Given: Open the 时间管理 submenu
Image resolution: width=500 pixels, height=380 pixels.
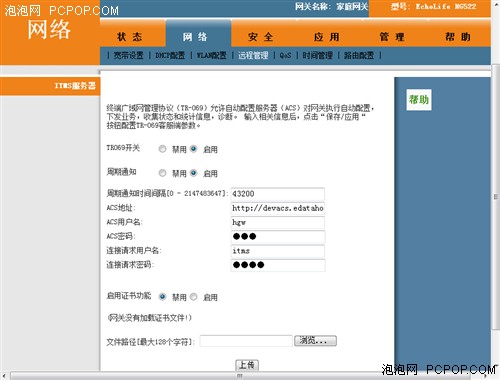Looking at the screenshot, I should coord(317,55).
